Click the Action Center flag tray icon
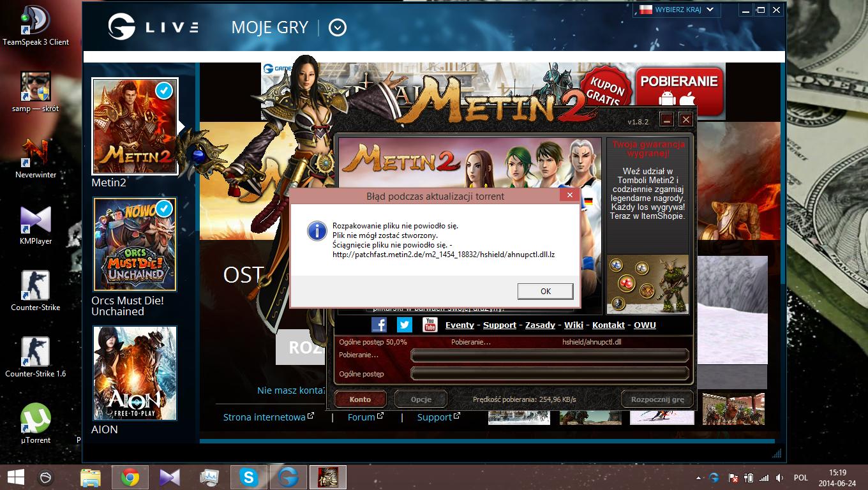The image size is (868, 490). pos(734,478)
